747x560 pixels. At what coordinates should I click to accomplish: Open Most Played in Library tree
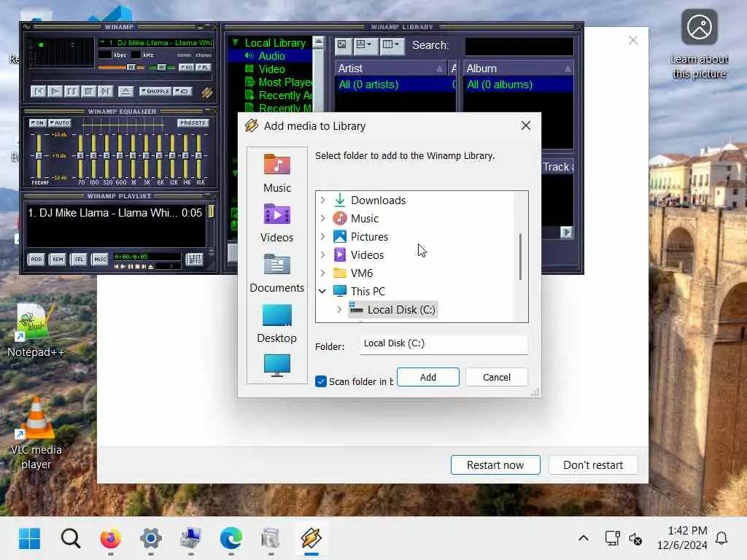pyautogui.click(x=285, y=82)
